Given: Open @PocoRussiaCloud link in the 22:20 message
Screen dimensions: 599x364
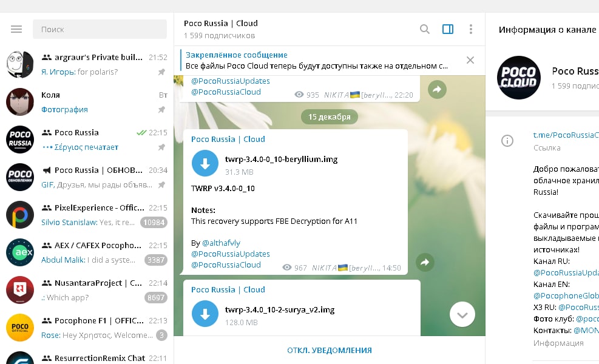Looking at the screenshot, I should pos(226,92).
